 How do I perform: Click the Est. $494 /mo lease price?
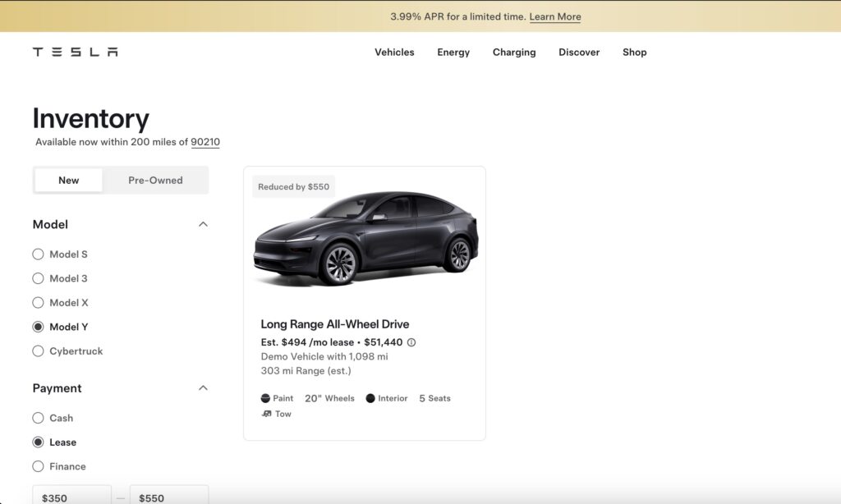[307, 342]
